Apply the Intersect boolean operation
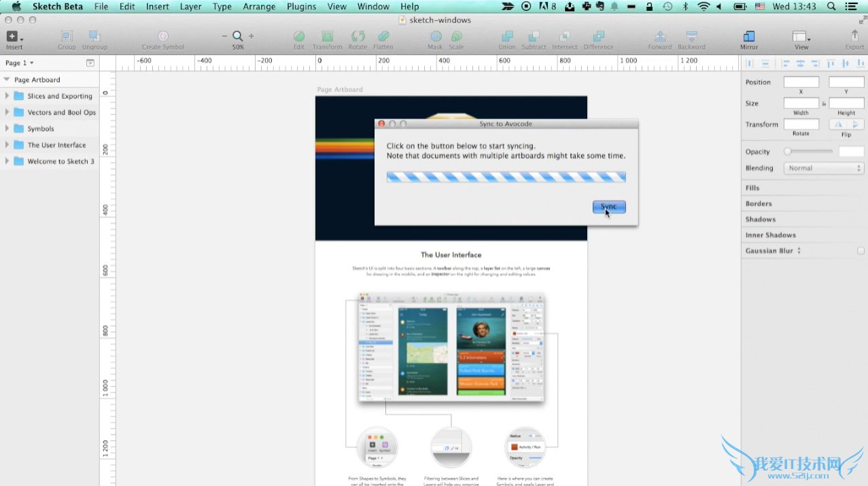This screenshot has height=486, width=868. [565, 36]
